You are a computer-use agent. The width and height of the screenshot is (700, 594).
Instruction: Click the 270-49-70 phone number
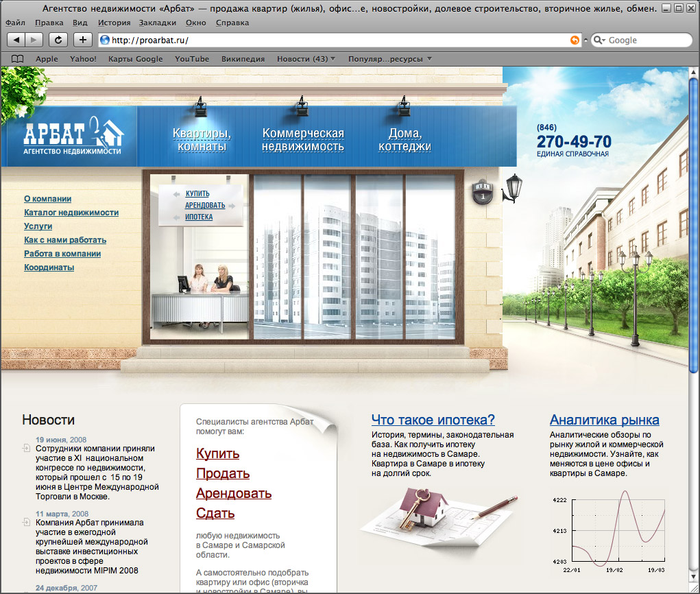point(574,141)
